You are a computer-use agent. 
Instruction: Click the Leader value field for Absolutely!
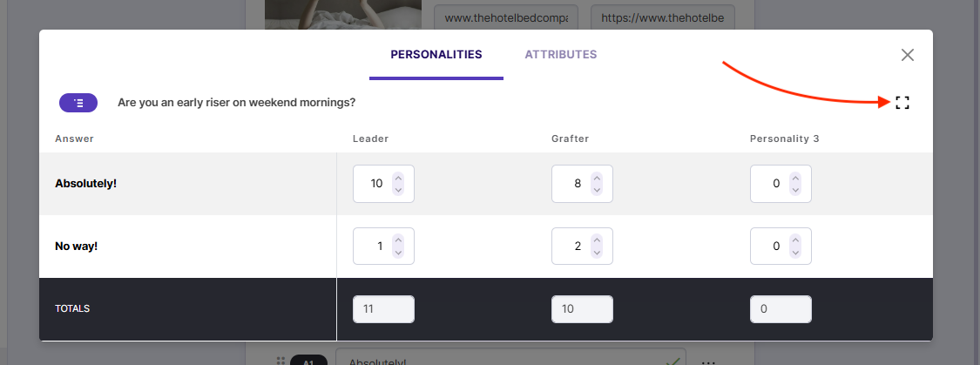pyautogui.click(x=372, y=184)
